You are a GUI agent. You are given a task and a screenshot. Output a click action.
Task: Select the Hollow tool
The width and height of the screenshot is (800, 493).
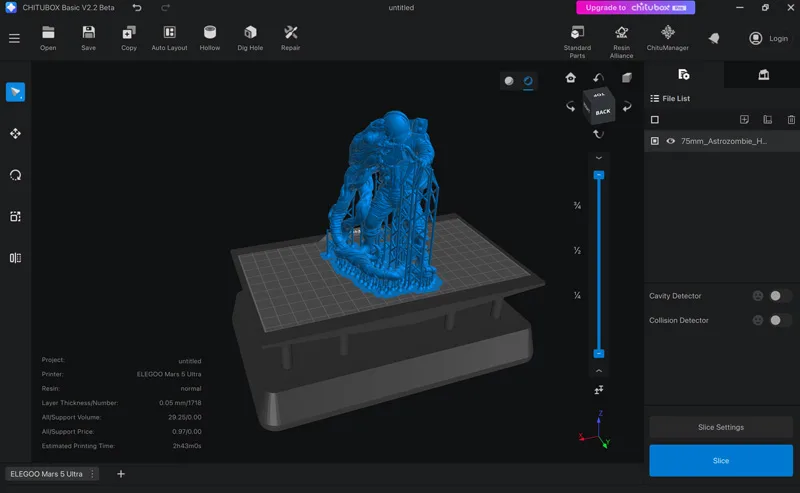(210, 38)
